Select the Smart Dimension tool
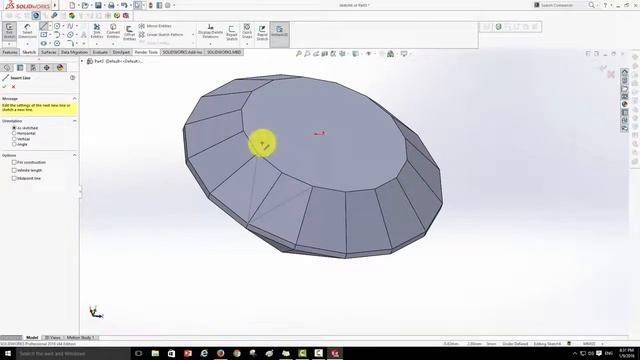640x360 pixels. (x=27, y=31)
